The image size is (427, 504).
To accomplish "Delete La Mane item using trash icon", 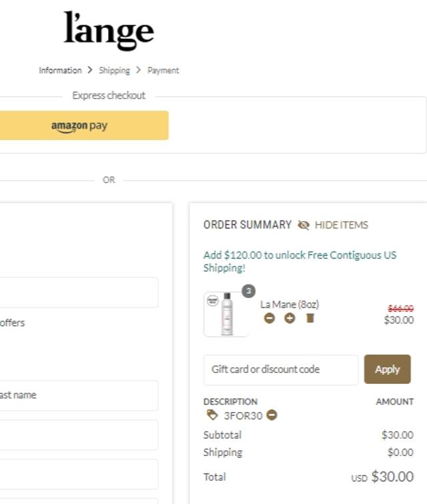I will tap(310, 318).
